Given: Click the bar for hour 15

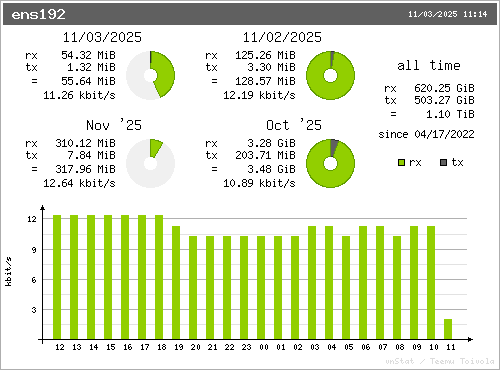Looking at the screenshot, I should [108, 277].
